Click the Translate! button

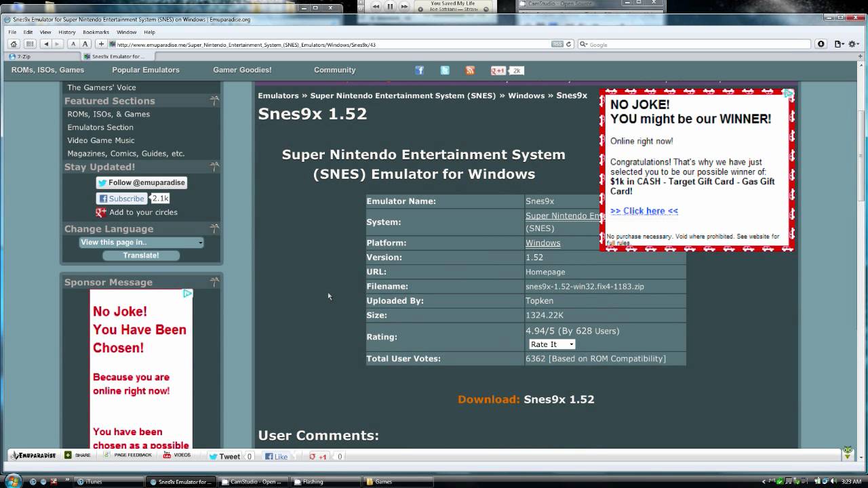141,256
